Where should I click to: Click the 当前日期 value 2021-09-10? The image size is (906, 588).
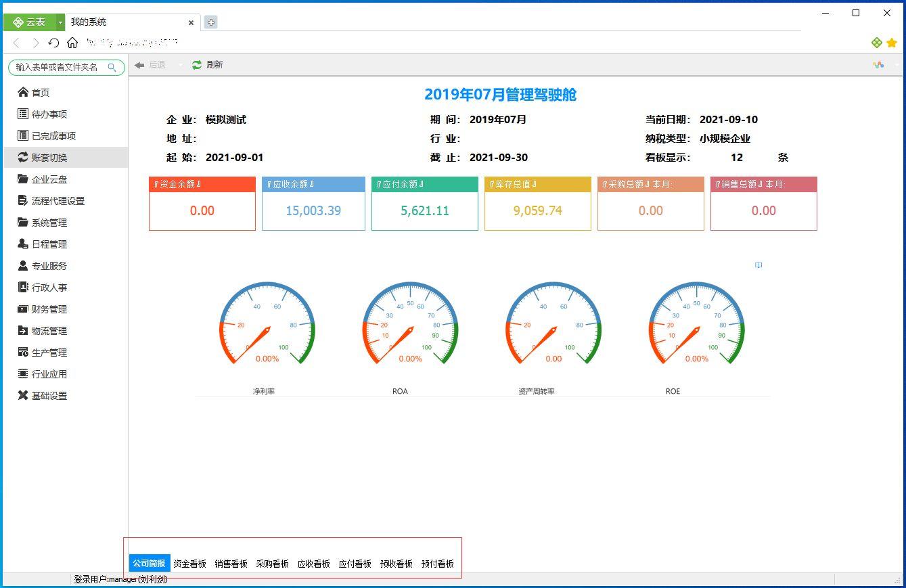(x=729, y=120)
